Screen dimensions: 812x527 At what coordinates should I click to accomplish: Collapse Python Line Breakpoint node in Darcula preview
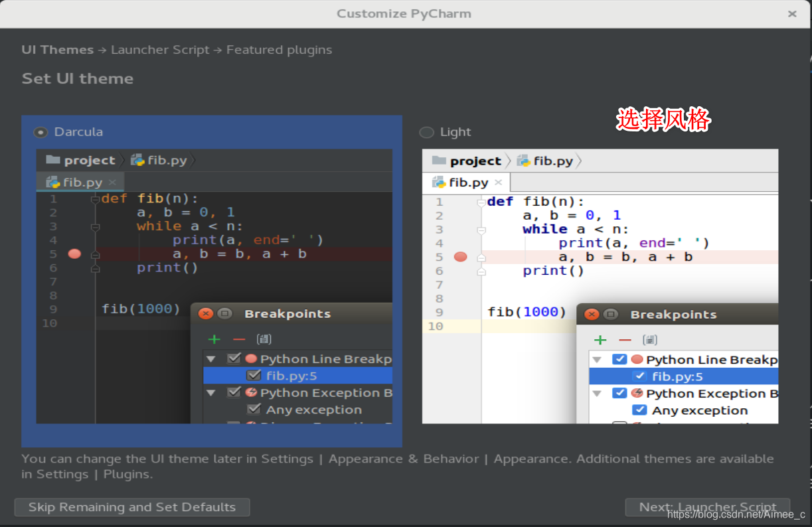[x=211, y=358]
